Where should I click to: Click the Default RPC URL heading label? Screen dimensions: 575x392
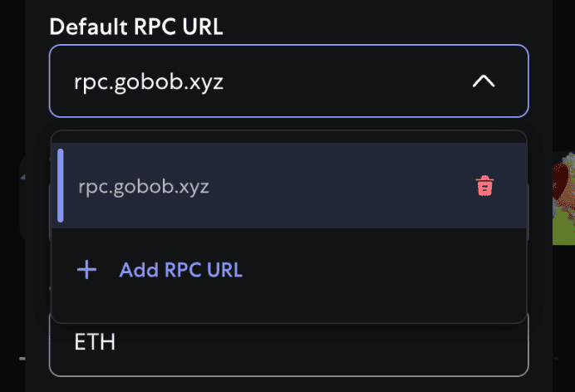pyautogui.click(x=135, y=26)
